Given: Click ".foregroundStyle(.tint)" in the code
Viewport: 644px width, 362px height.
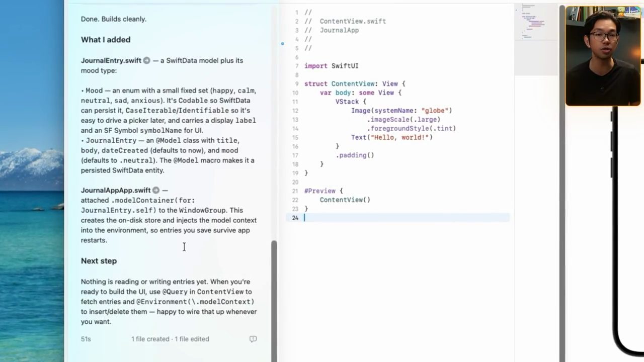Looking at the screenshot, I should coord(412,128).
